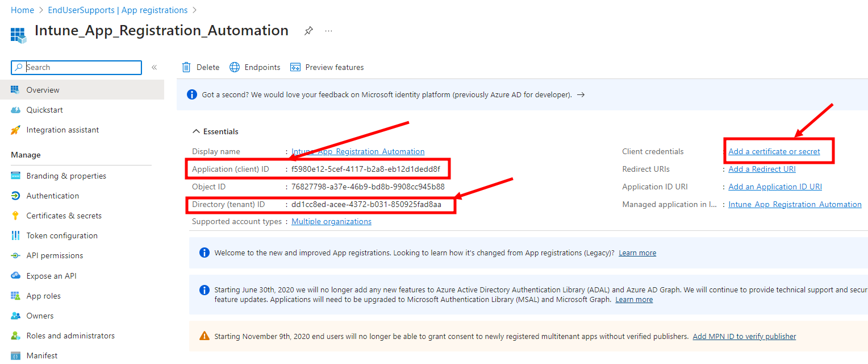Select the Directory (tenant) ID value

click(x=366, y=204)
